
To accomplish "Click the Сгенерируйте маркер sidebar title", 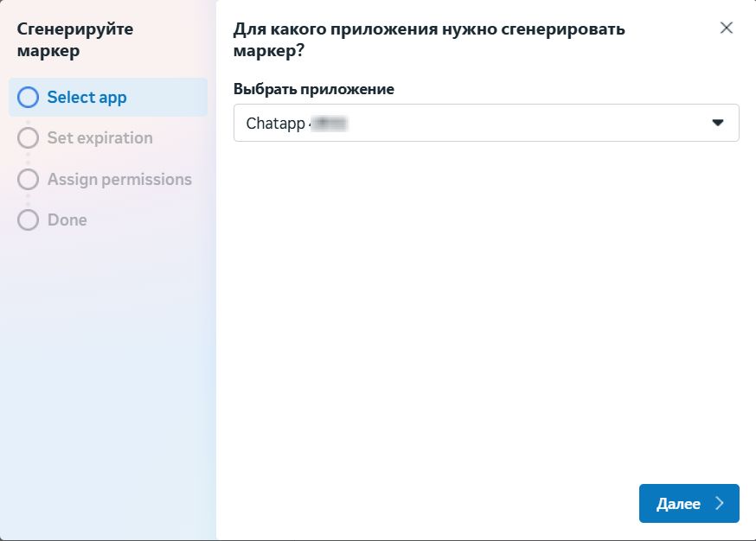I will point(75,40).
